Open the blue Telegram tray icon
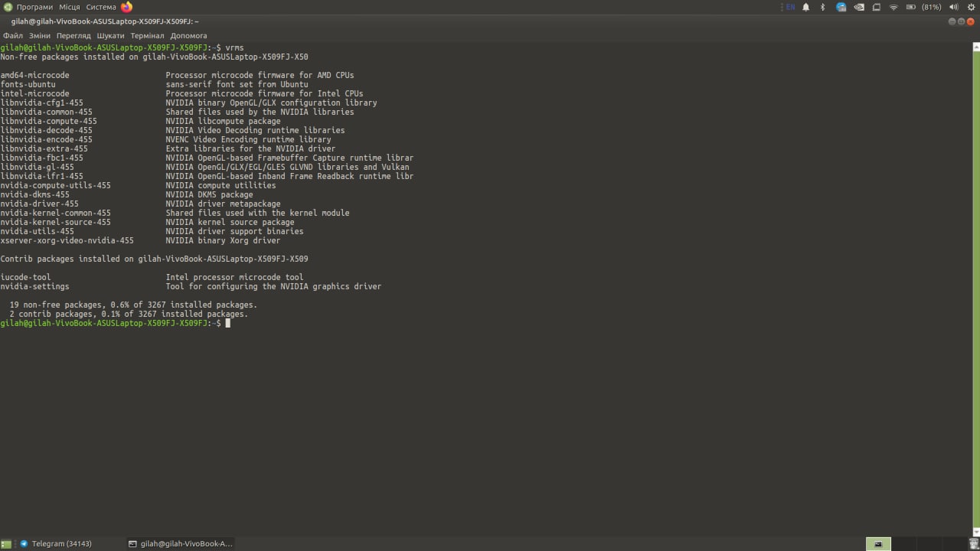The height and width of the screenshot is (551, 980). pos(841,7)
